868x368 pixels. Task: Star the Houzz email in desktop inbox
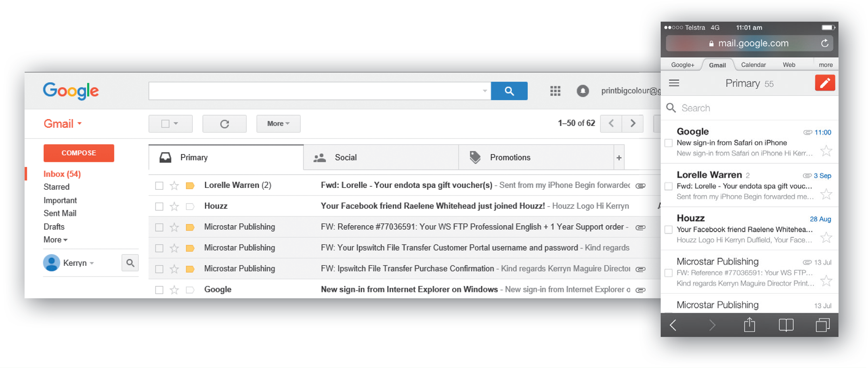174,206
